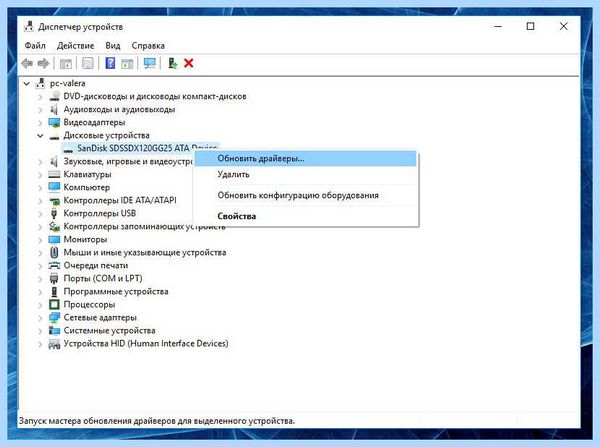This screenshot has width=600, height=447.
Task: Click the Дисковые устройства drive icon
Action: click(x=54, y=136)
